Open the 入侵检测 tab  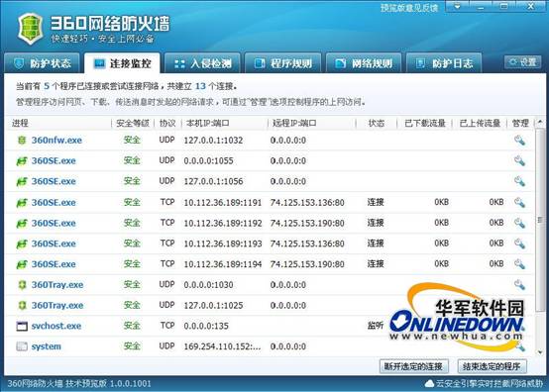(x=202, y=63)
